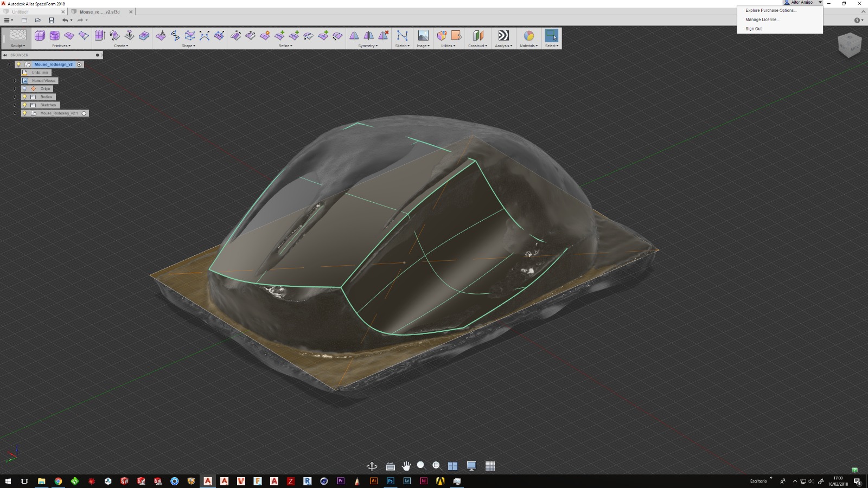Click the Sculpt workspace icon

[18, 35]
